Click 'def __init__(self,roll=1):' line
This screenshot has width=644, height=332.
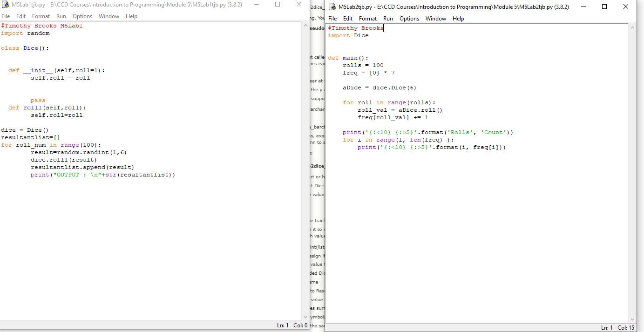pyautogui.click(x=57, y=71)
